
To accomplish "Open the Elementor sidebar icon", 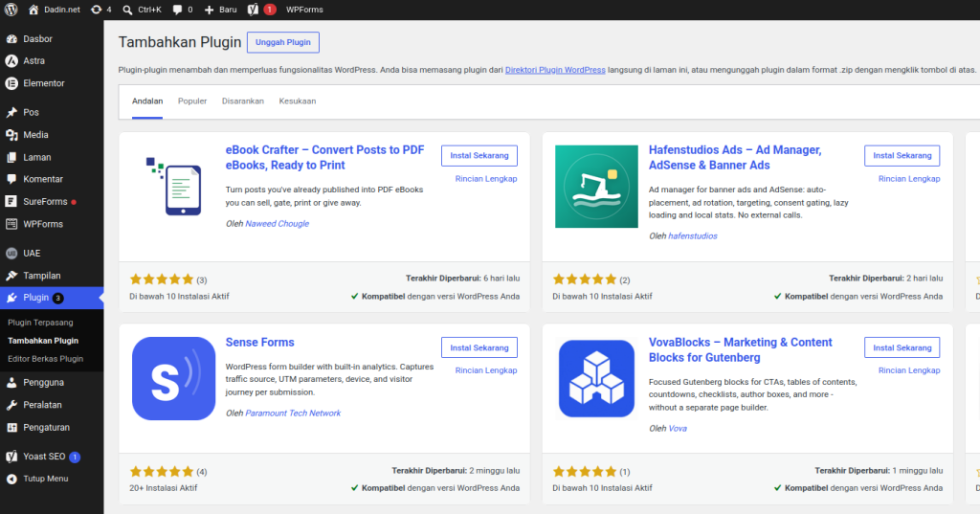I will 11,83.
